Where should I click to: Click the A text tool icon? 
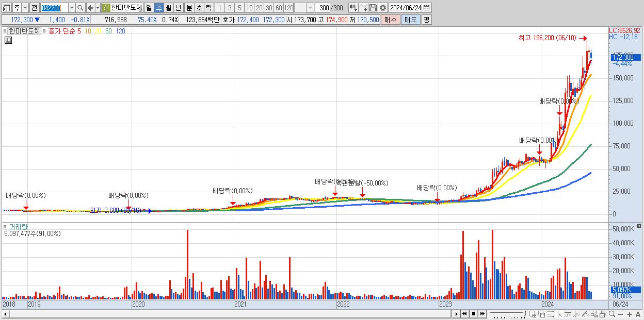[x=638, y=314]
